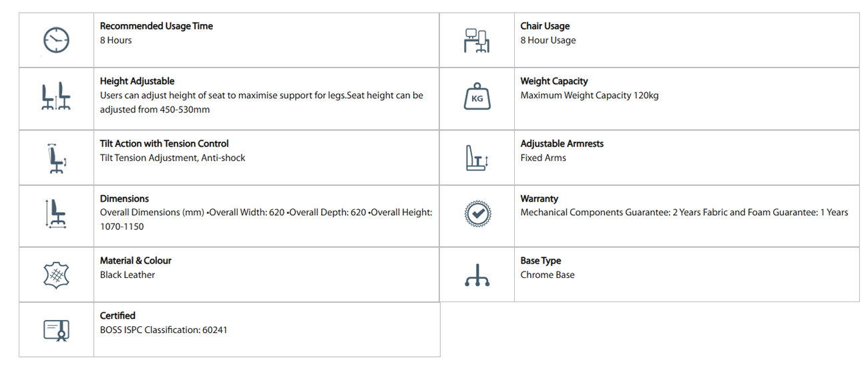Click the desk and computer Chair Usage icon
The width and height of the screenshot is (868, 371).
click(x=476, y=40)
